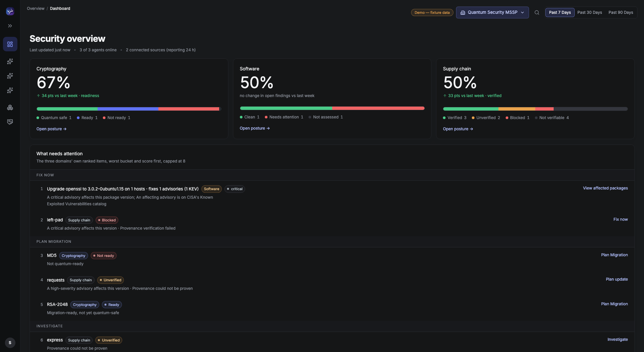The image size is (644, 352).
Task: Open the dashboard grid icon in the sidebar
Action: coord(10,44)
